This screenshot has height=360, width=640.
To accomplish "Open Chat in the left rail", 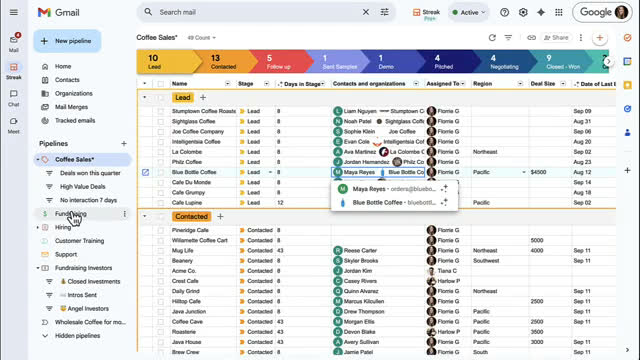I will point(13,98).
